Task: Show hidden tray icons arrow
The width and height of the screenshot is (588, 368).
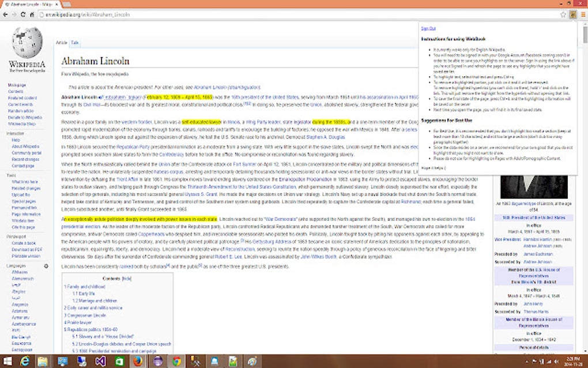Action: pos(527,362)
